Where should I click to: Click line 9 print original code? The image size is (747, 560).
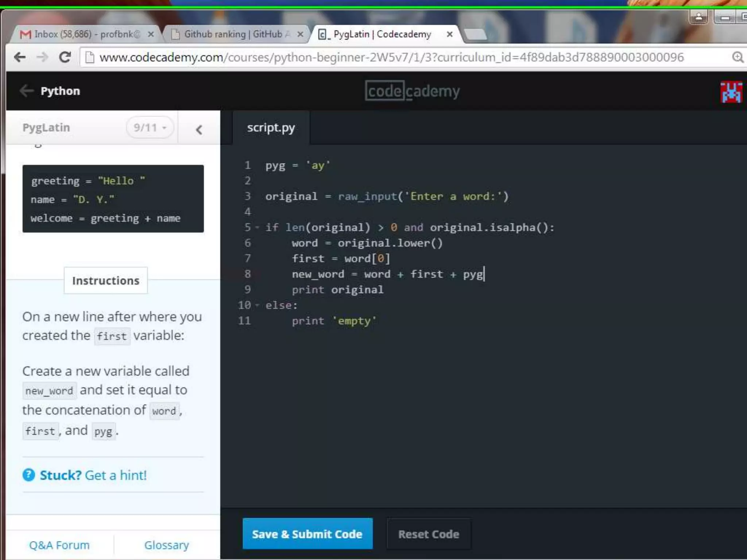click(x=337, y=290)
